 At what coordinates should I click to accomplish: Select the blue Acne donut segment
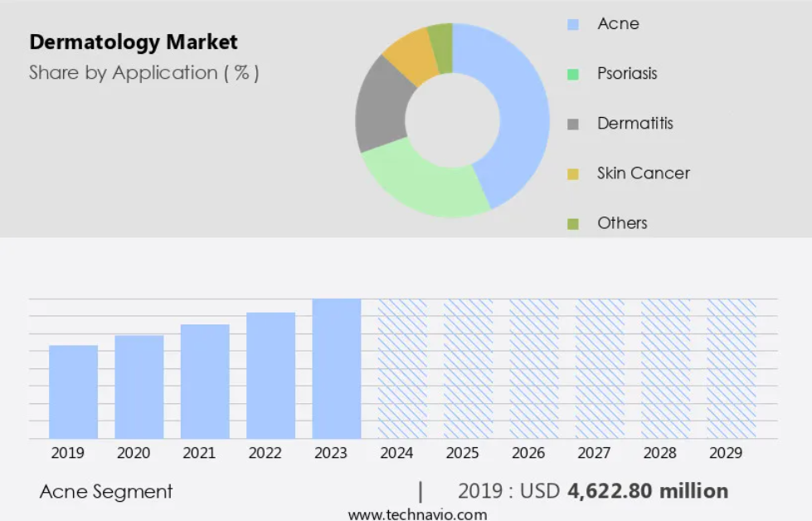click(x=521, y=116)
